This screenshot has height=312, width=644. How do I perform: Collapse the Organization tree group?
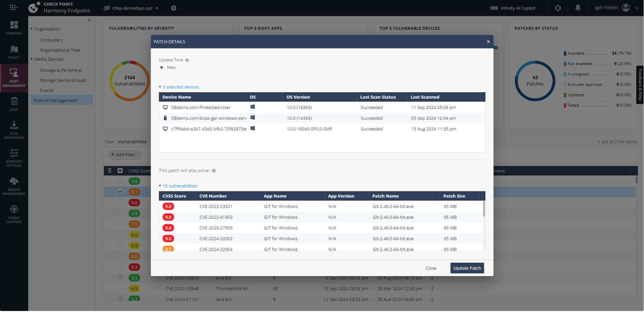click(x=32, y=29)
